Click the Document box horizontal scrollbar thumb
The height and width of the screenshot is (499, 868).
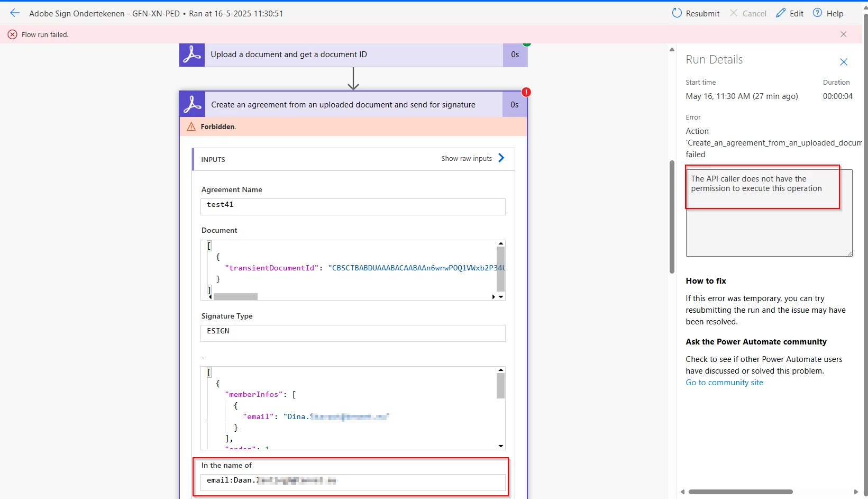click(x=235, y=297)
